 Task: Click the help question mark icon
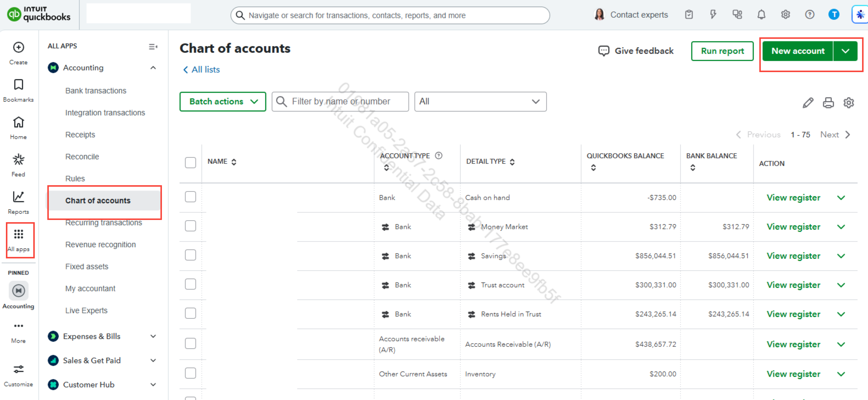point(809,15)
